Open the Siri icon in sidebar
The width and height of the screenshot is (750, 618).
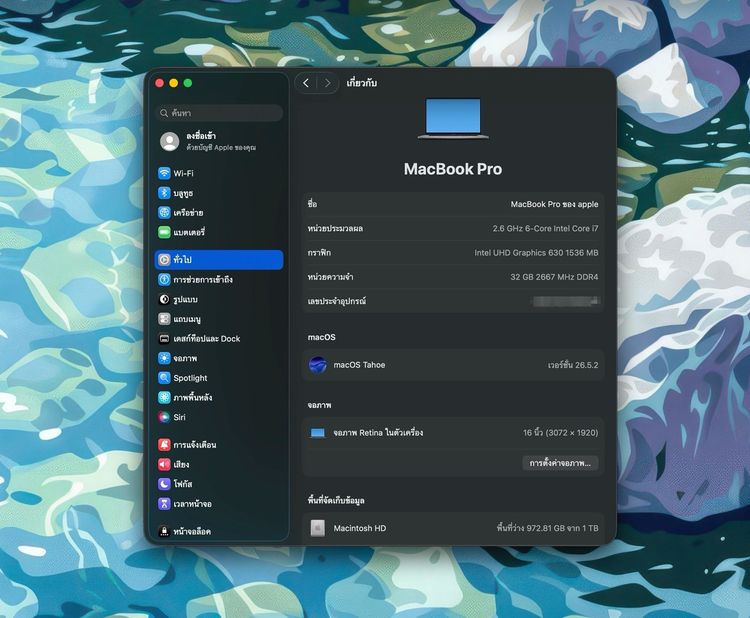tap(164, 417)
